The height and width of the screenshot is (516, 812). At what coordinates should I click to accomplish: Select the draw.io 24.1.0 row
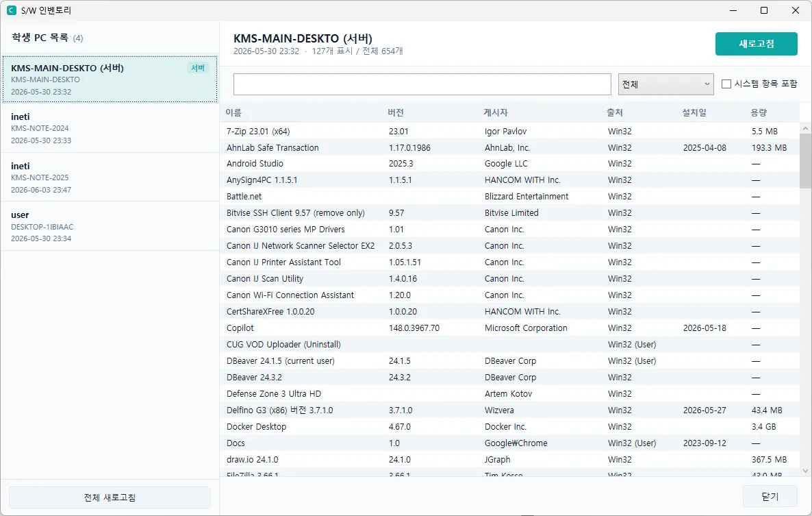(x=510, y=460)
